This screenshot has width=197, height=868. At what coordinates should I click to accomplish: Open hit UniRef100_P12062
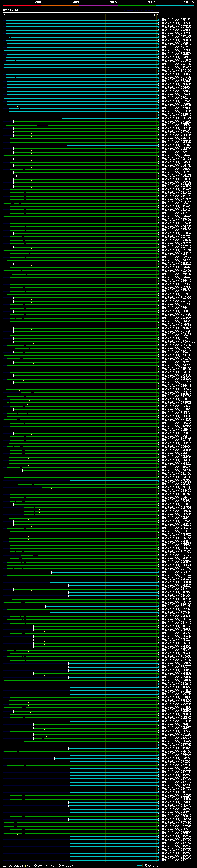pos(177,233)
